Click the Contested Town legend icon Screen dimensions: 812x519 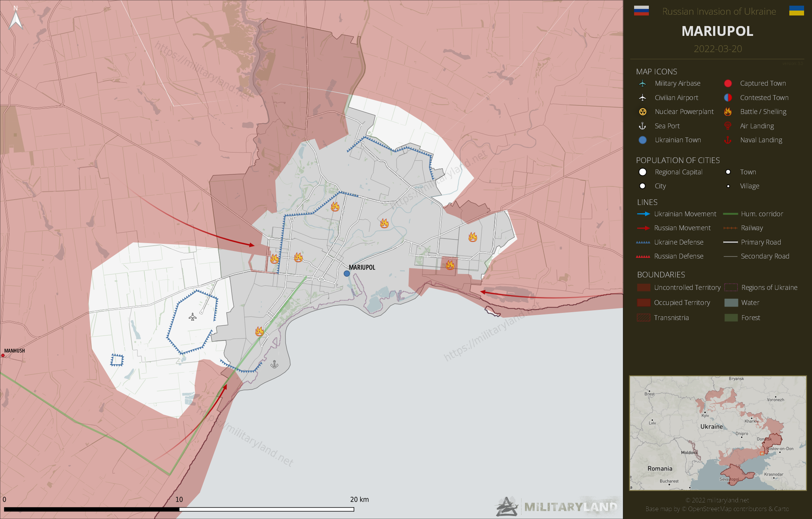pos(728,97)
